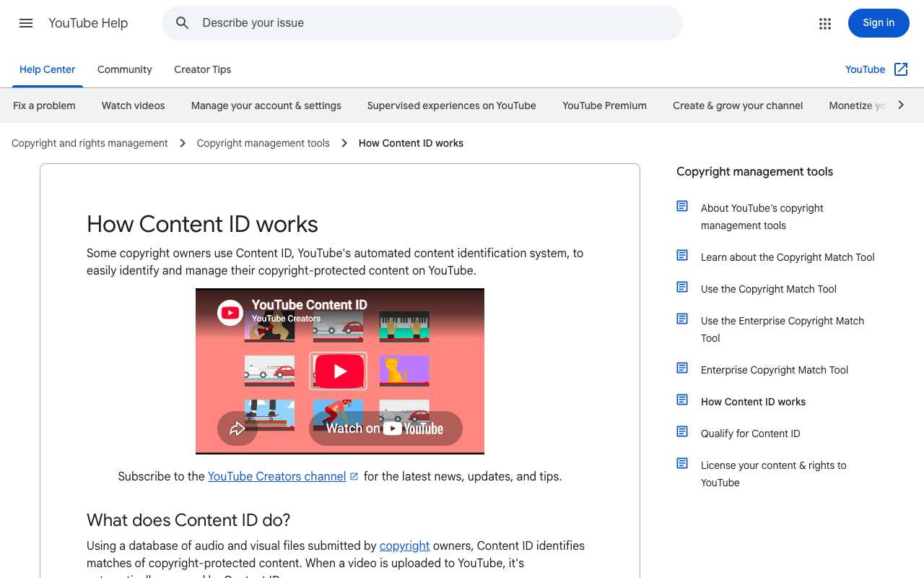This screenshot has height=578, width=924.
Task: Open License your content & rights article
Action: tap(774, 474)
